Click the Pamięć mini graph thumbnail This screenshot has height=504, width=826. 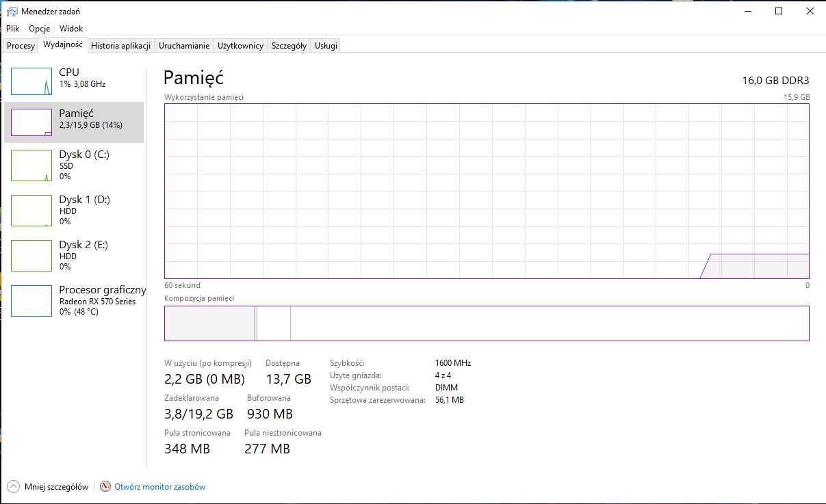[x=31, y=122]
